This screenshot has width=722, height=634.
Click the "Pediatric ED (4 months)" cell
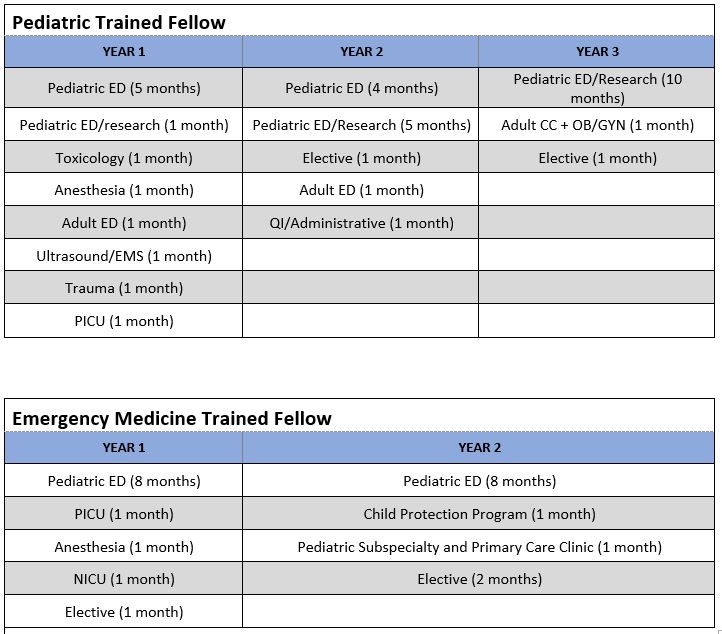tap(361, 88)
